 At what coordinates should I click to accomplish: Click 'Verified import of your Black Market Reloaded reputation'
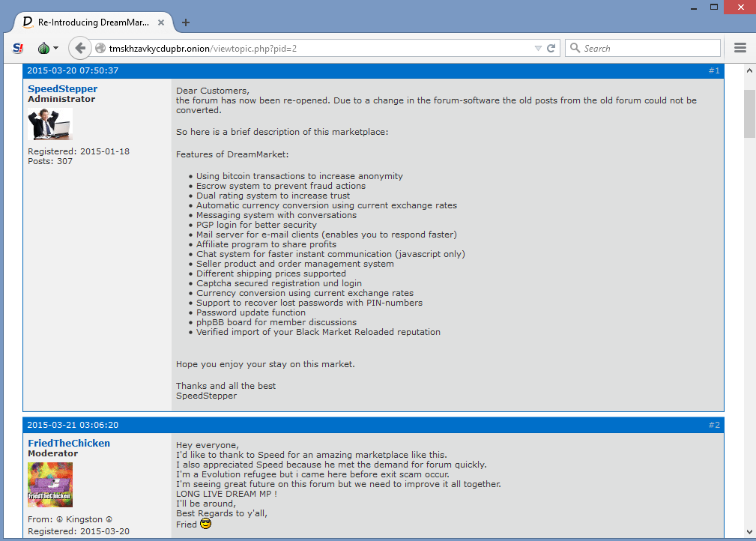318,332
